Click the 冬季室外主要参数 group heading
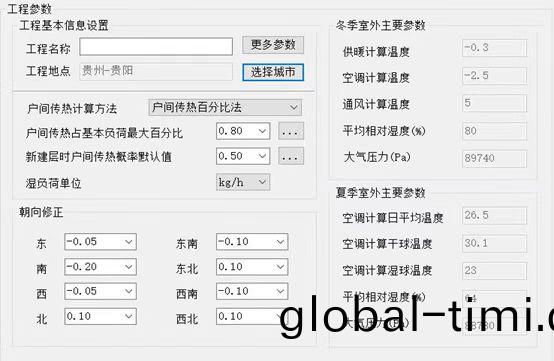 [381, 25]
